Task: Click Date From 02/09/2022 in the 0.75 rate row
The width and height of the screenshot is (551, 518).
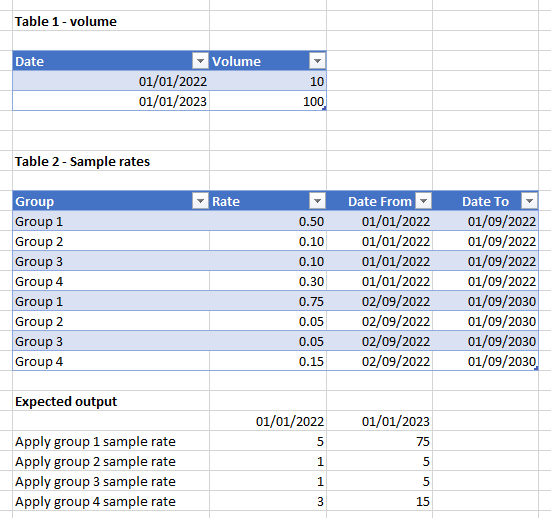Action: click(x=380, y=302)
